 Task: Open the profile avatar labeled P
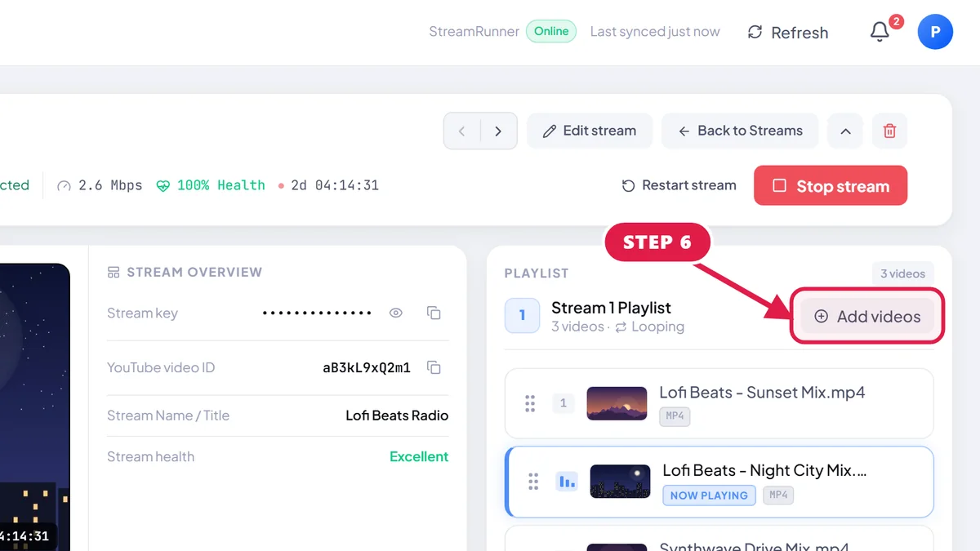pyautogui.click(x=935, y=32)
